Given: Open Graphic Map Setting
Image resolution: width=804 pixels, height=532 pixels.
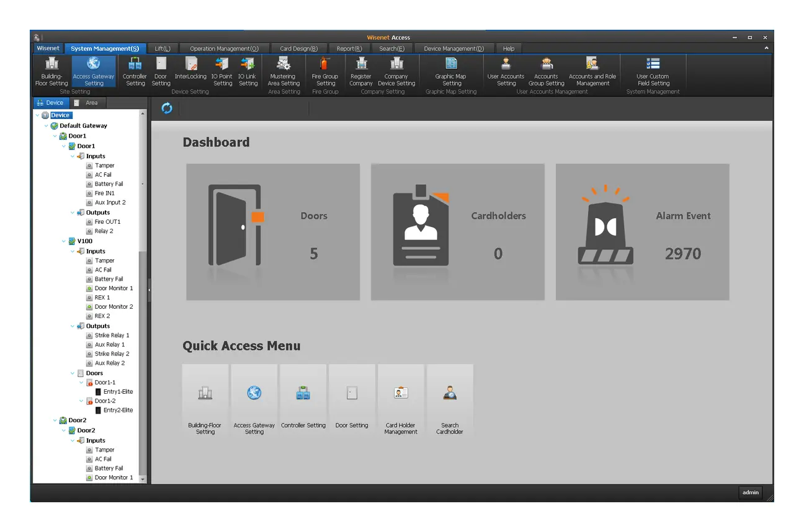Looking at the screenshot, I should 451,72.
